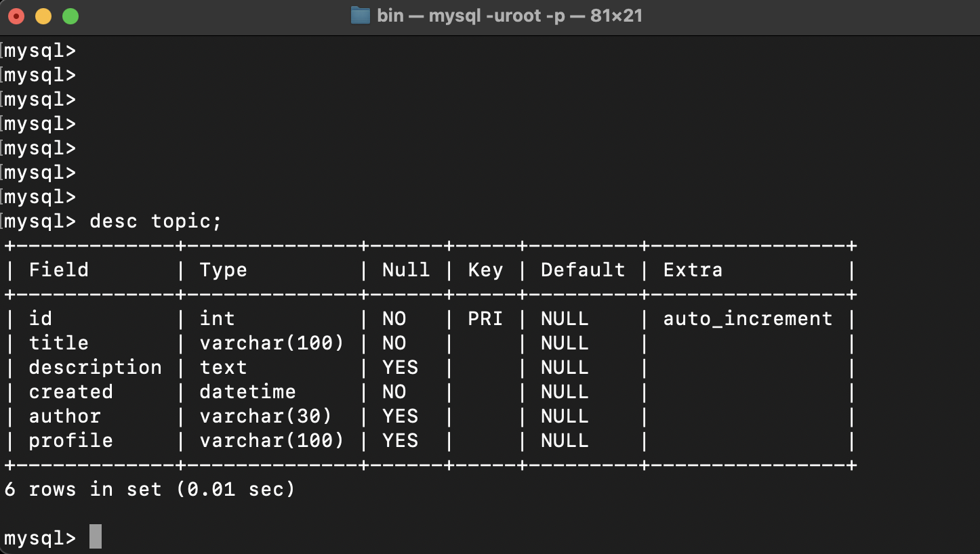Click the "PRI" key value
The height and width of the screenshot is (554, 980).
click(x=485, y=319)
